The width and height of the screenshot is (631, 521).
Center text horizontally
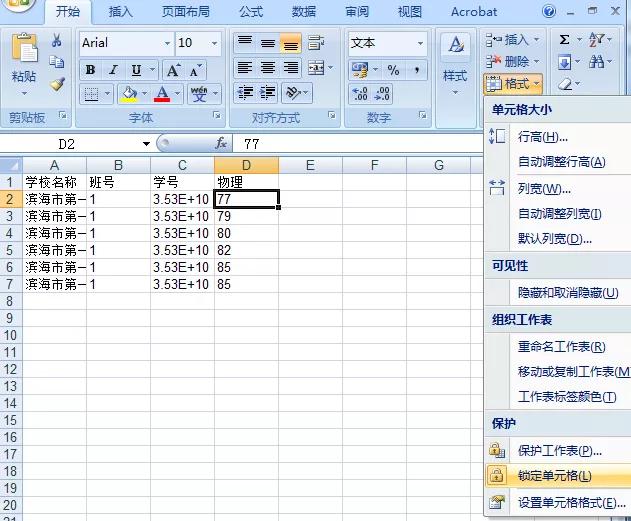tap(268, 68)
